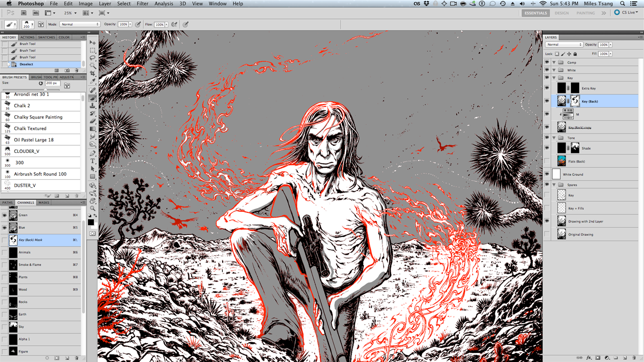Open the layer blend mode dropdown
The width and height of the screenshot is (644, 362).
point(564,45)
